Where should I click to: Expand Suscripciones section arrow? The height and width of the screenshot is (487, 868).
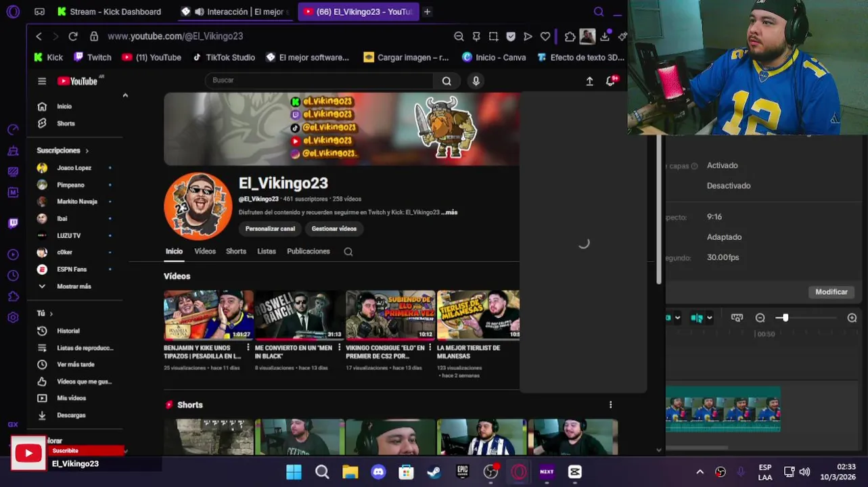click(x=87, y=151)
